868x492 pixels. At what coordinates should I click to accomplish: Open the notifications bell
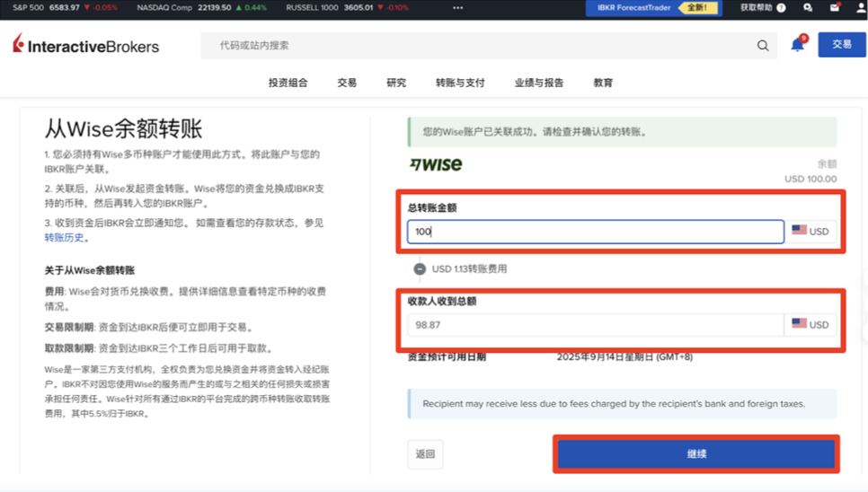[797, 45]
